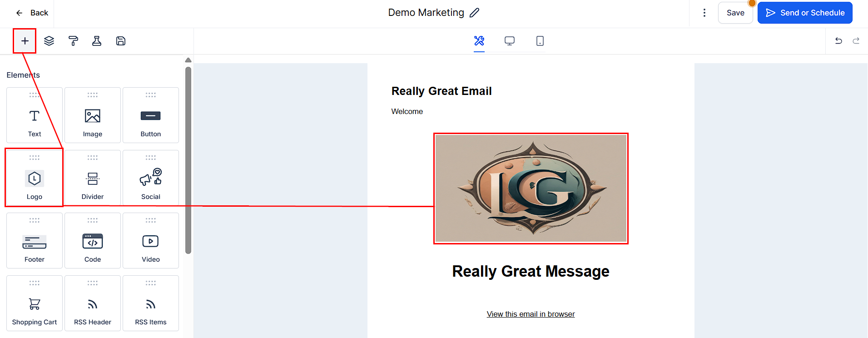Click the Save button
The height and width of the screenshot is (338, 868).
coord(735,13)
